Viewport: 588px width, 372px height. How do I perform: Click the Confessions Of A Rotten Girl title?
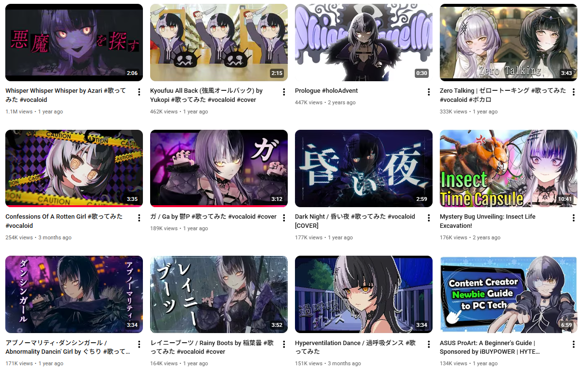point(64,221)
